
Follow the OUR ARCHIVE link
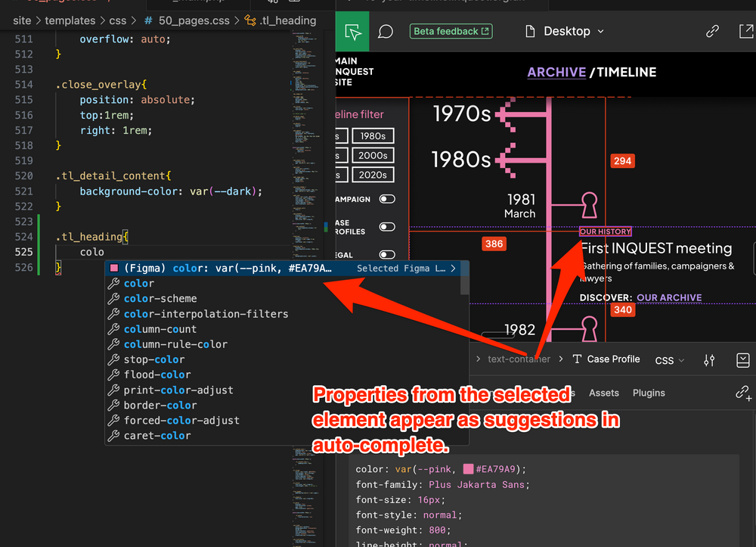669,297
